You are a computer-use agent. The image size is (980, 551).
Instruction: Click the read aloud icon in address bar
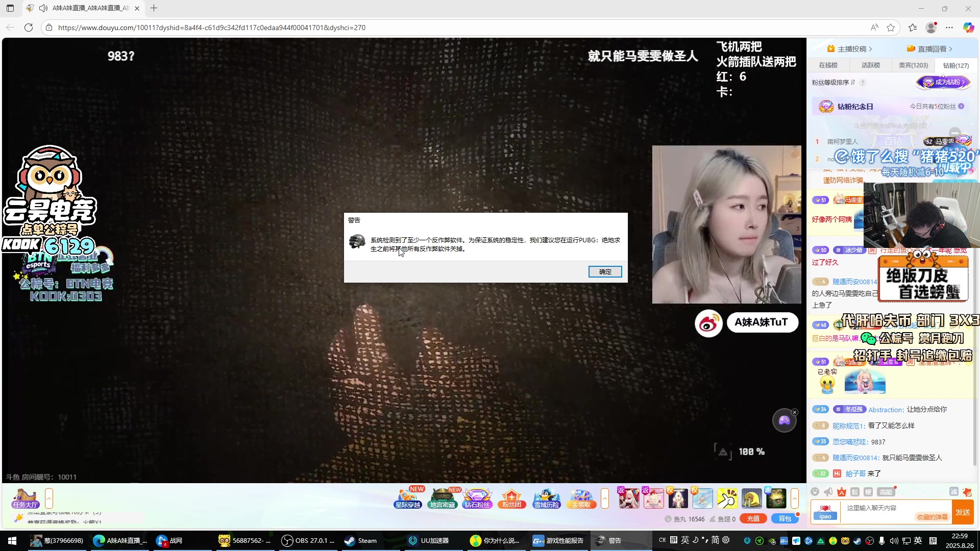coord(874,28)
